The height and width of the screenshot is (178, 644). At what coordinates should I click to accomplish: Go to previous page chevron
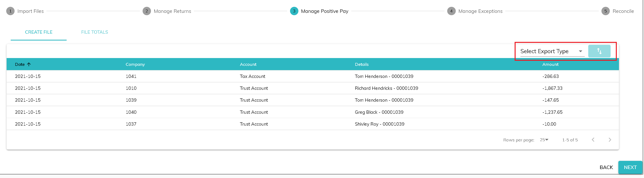[x=593, y=140]
